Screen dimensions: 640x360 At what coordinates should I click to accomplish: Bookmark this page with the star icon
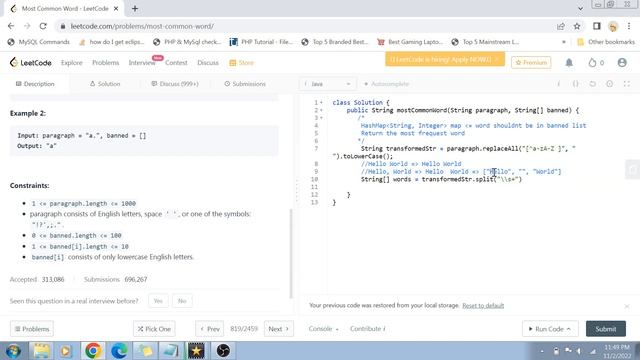coord(577,26)
